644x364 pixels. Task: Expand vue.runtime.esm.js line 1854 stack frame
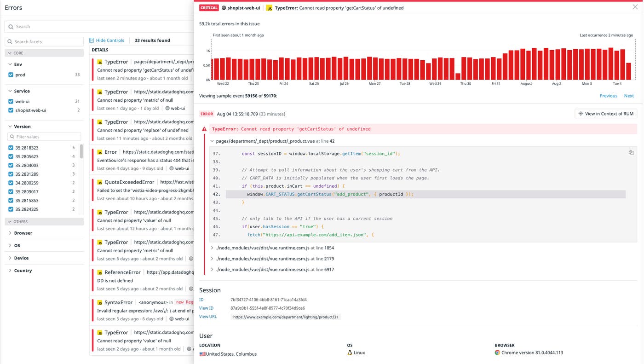point(212,248)
